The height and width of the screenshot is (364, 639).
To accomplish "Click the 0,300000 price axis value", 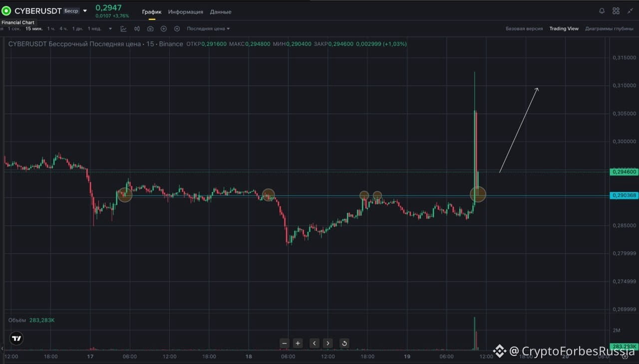I will (x=624, y=142).
